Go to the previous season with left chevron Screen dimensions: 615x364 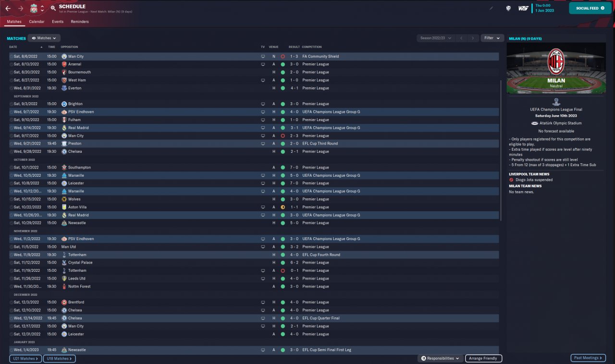pyautogui.click(x=461, y=38)
